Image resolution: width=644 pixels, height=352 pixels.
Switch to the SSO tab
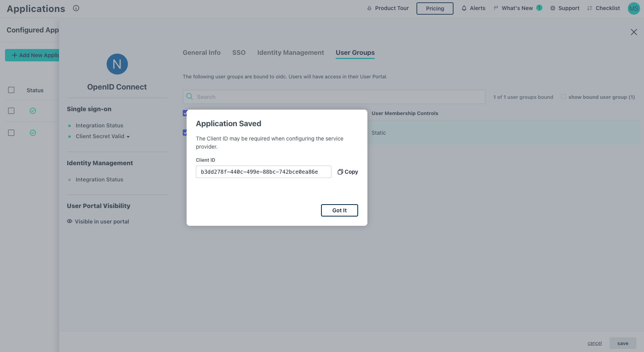(x=239, y=52)
